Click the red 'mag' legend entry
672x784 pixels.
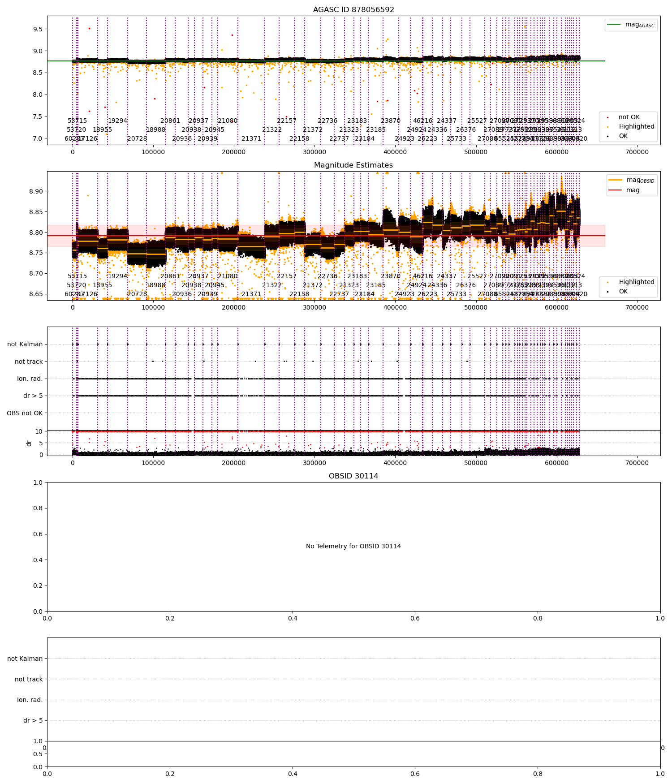(624, 190)
